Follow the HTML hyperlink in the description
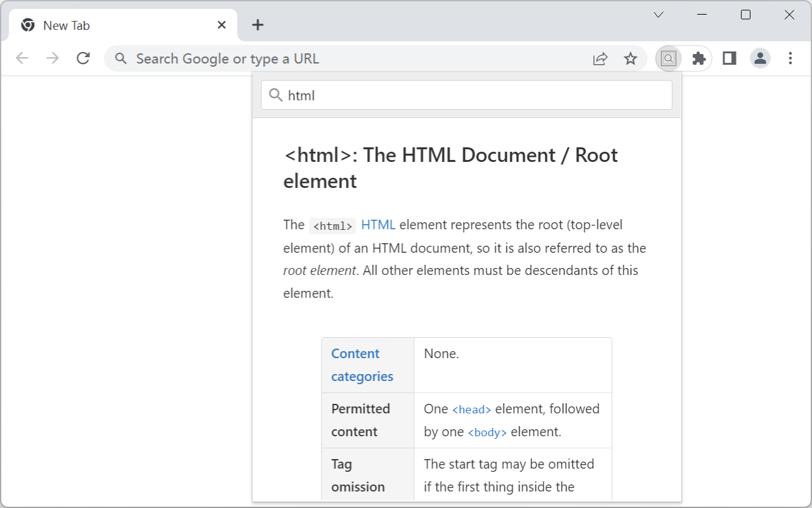 tap(378, 224)
